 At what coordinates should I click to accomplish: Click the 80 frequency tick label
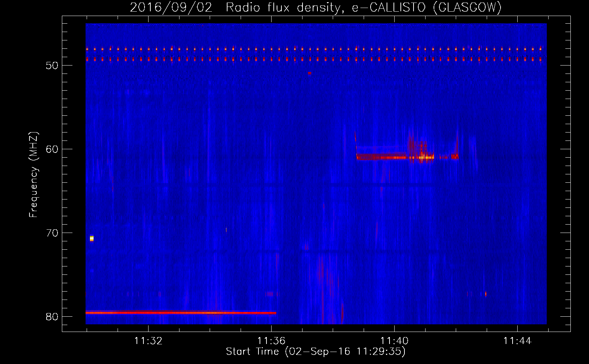52,317
